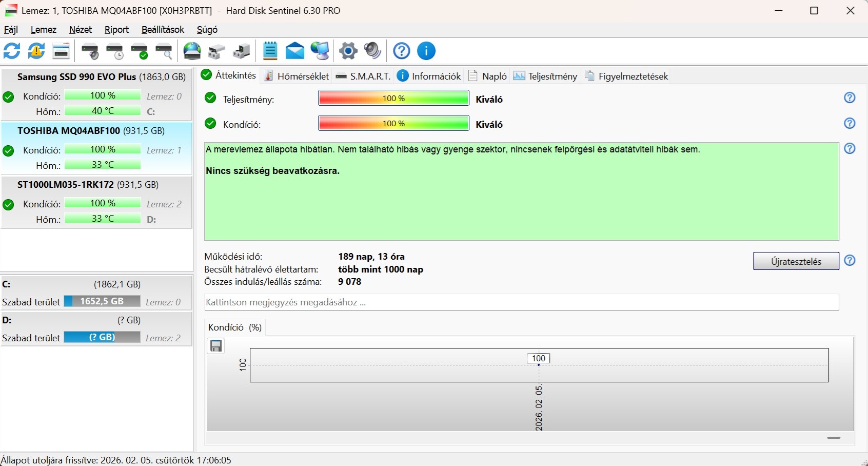
Task: Click the first disk-and-blocks toolbar icon
Action: (x=217, y=51)
